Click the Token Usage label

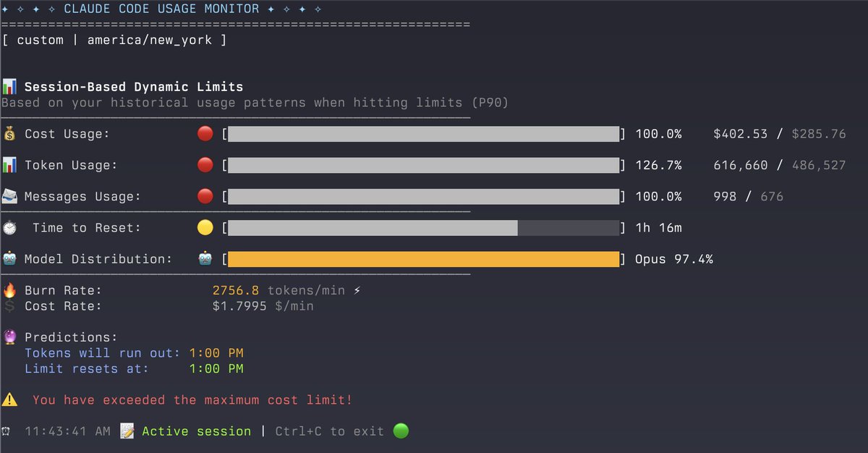pyautogui.click(x=71, y=165)
